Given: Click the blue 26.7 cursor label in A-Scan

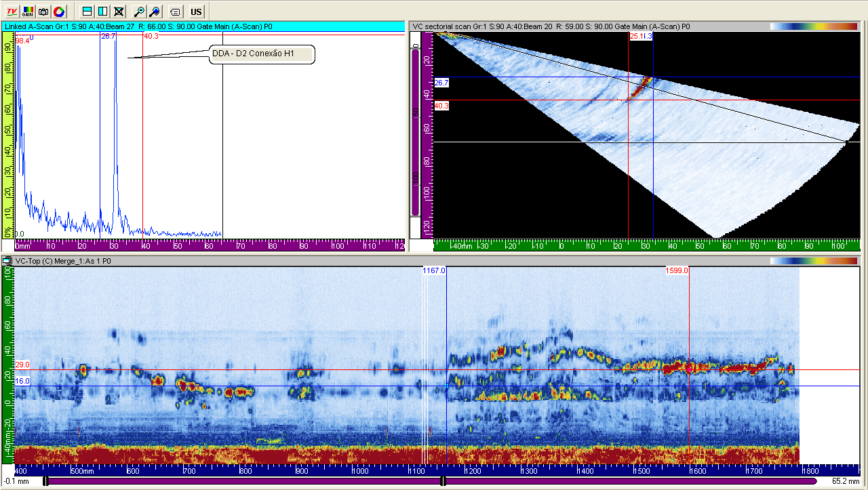Looking at the screenshot, I should tap(108, 37).
